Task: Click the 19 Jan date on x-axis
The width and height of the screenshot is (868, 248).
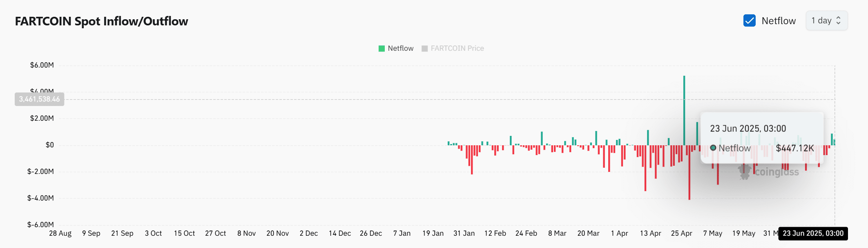Action: [x=433, y=234]
